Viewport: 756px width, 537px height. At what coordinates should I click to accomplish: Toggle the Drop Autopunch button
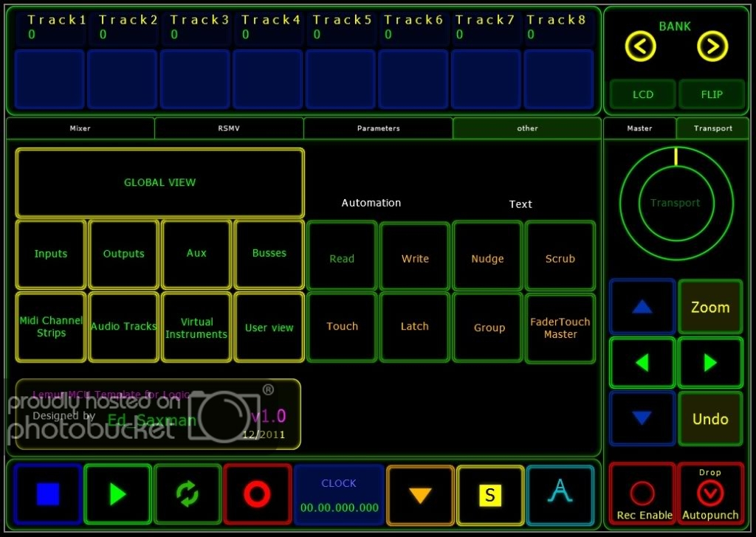click(710, 495)
